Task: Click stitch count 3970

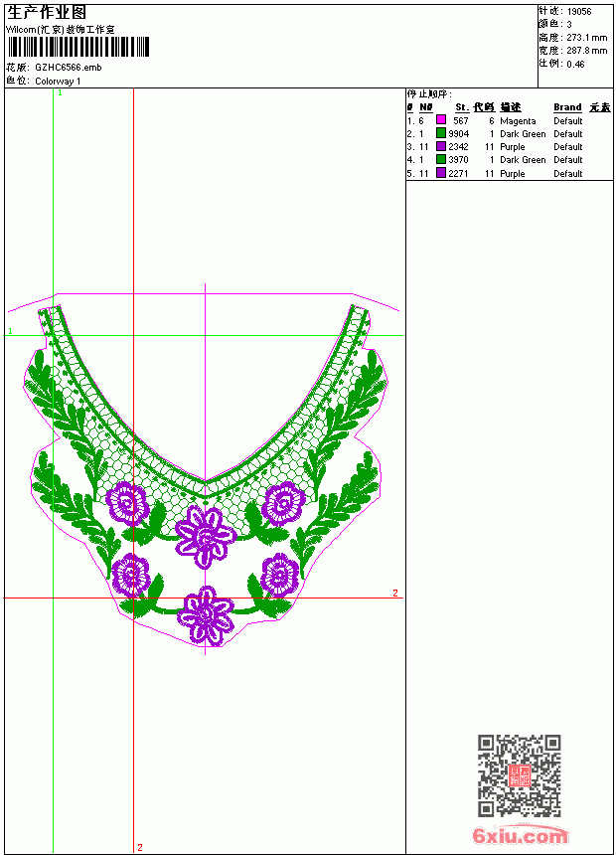Action: pyautogui.click(x=458, y=160)
